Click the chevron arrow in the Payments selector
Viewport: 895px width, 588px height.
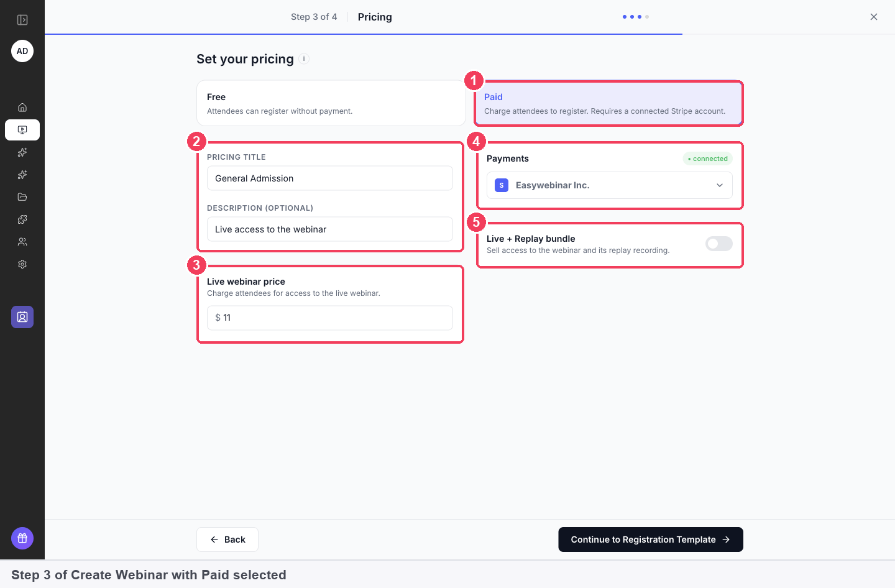tap(720, 185)
